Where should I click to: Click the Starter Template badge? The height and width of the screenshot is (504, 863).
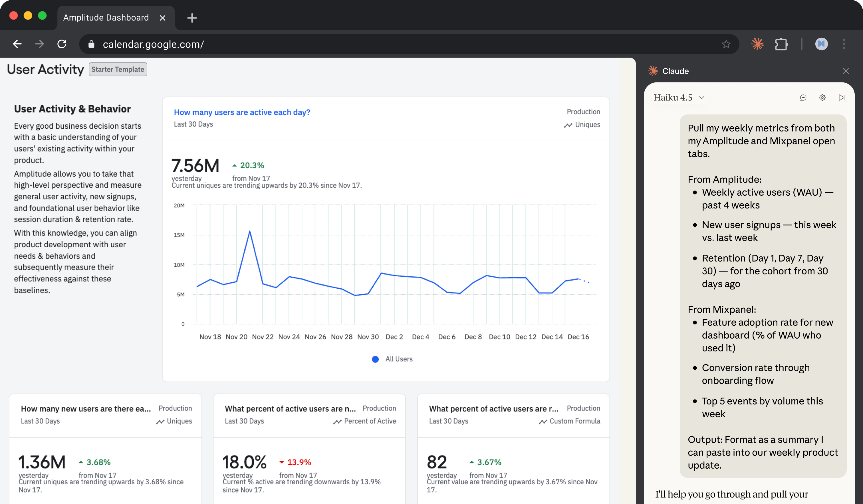pos(118,69)
